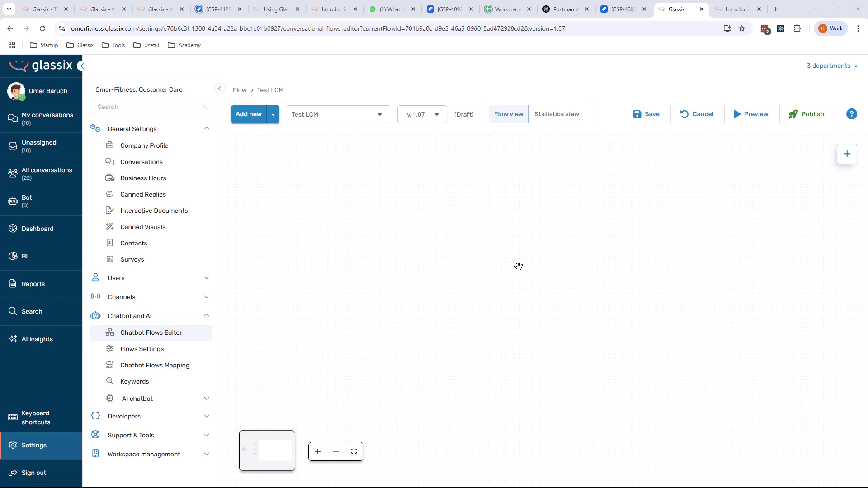Image resolution: width=868 pixels, height=488 pixels.
Task: Open Canned Replies
Action: [151, 194]
